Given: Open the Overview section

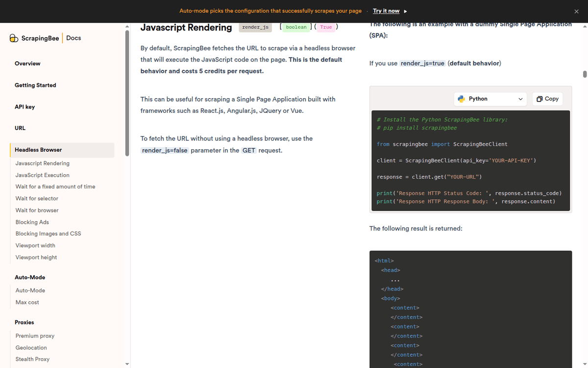Looking at the screenshot, I should click(27, 64).
